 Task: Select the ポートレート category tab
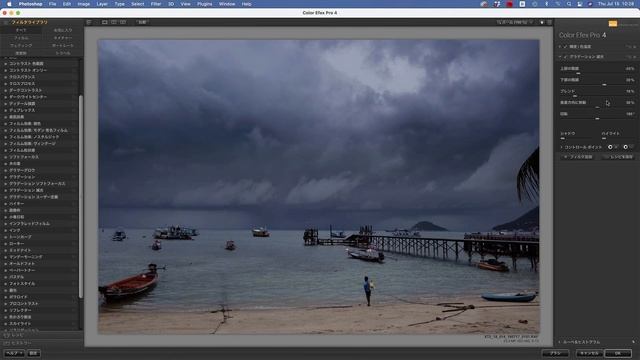62,46
